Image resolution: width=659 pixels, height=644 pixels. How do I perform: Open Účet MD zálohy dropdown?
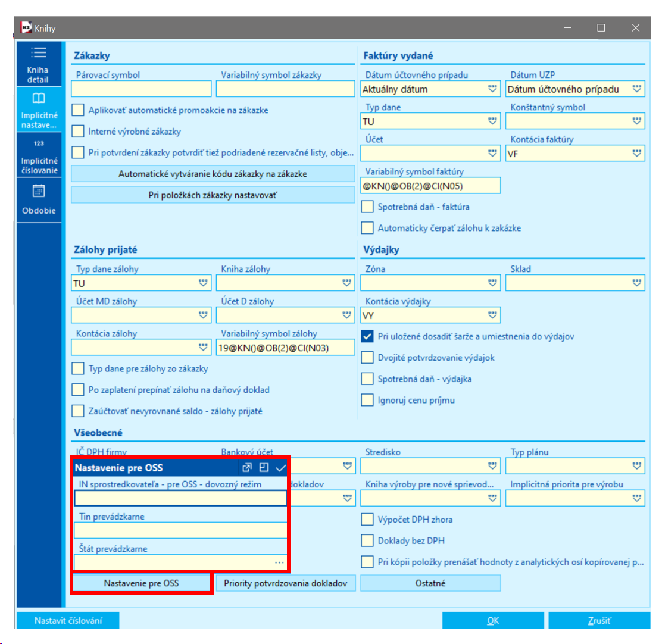tap(203, 315)
